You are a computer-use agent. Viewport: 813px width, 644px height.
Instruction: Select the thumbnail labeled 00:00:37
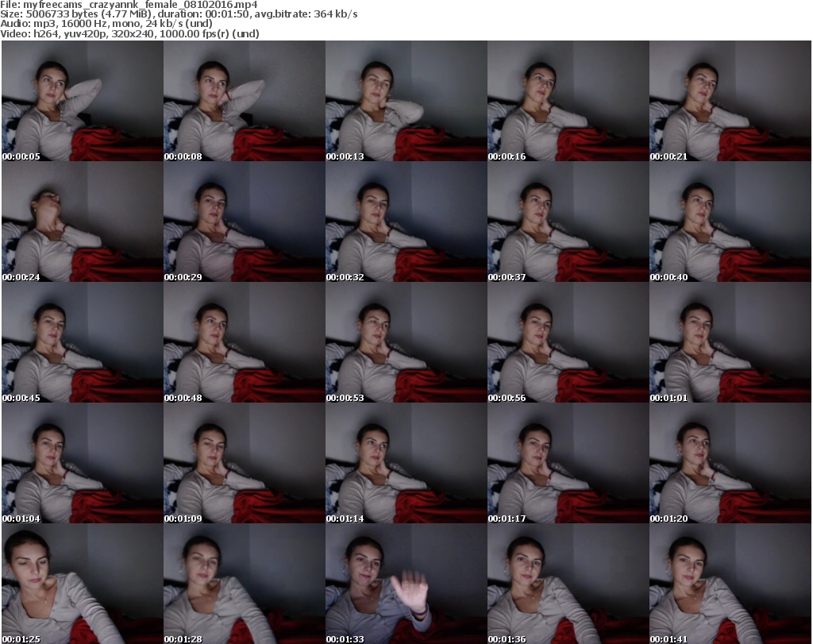pos(568,222)
